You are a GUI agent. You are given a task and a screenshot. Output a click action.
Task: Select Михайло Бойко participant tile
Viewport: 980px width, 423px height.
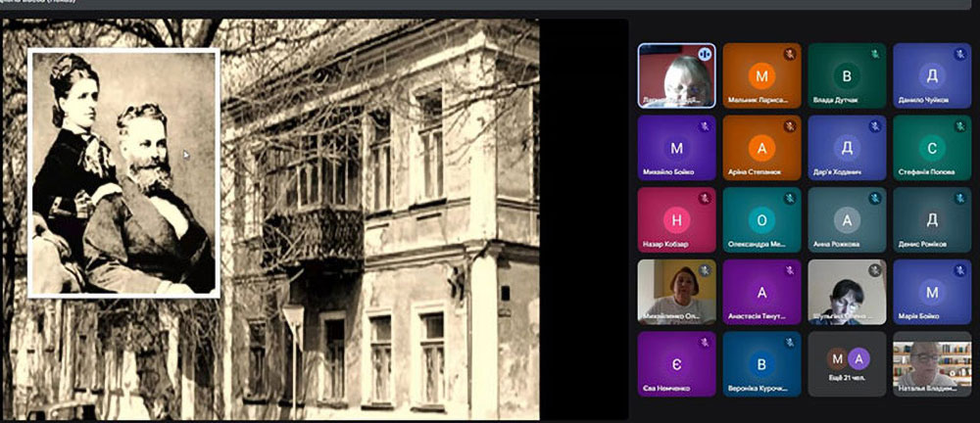tap(677, 148)
